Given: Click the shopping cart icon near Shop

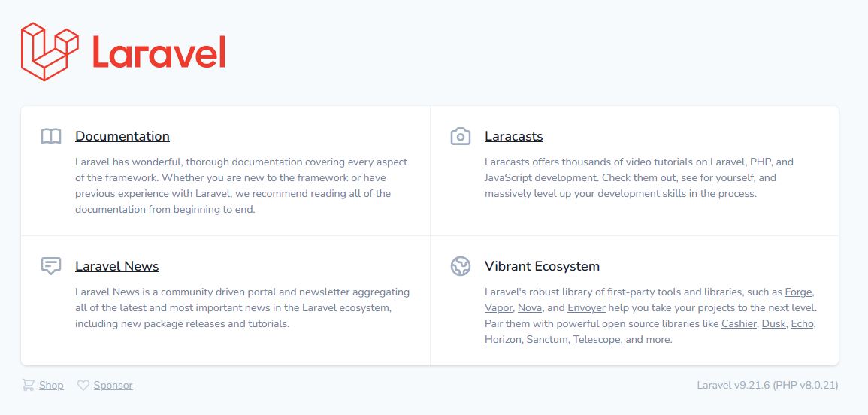Looking at the screenshot, I should [28, 385].
